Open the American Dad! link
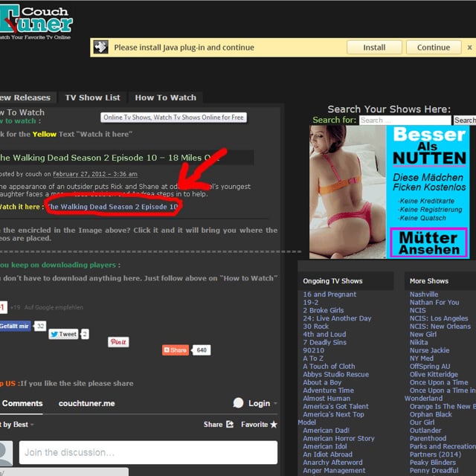This screenshot has height=476, width=476. pyautogui.click(x=326, y=430)
